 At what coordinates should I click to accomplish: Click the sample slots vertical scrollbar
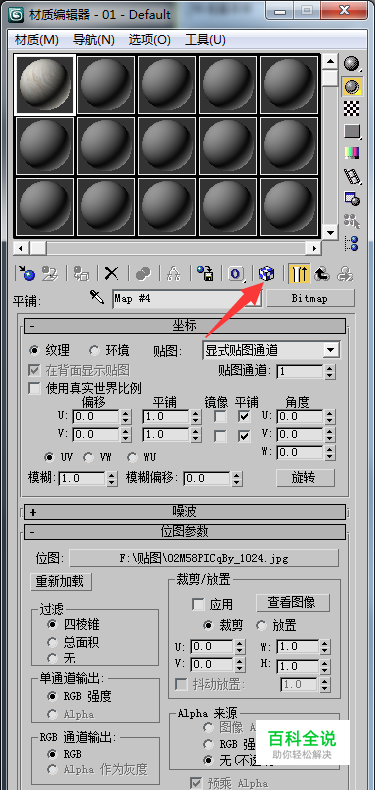(331, 147)
